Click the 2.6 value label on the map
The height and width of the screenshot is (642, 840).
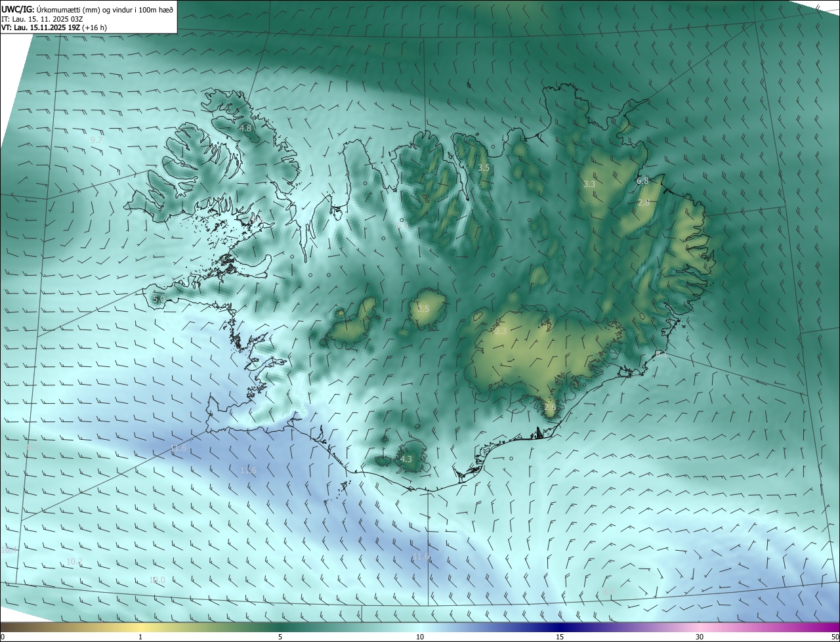(550, 408)
